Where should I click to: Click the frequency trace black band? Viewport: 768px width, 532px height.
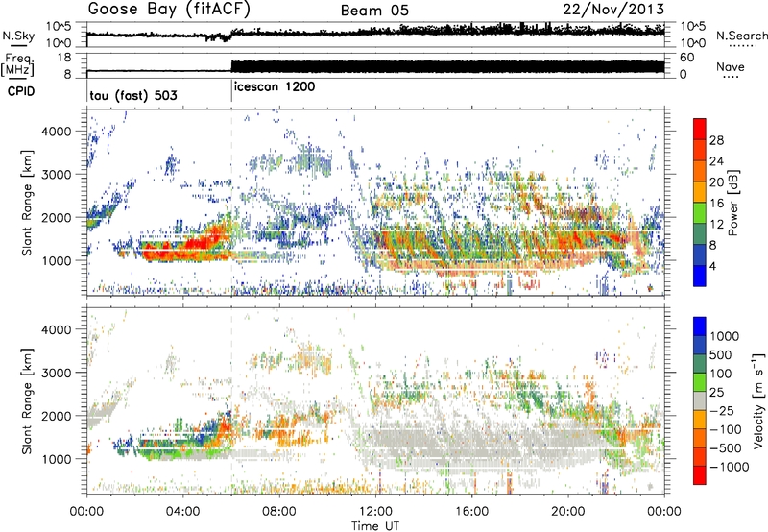point(447,66)
